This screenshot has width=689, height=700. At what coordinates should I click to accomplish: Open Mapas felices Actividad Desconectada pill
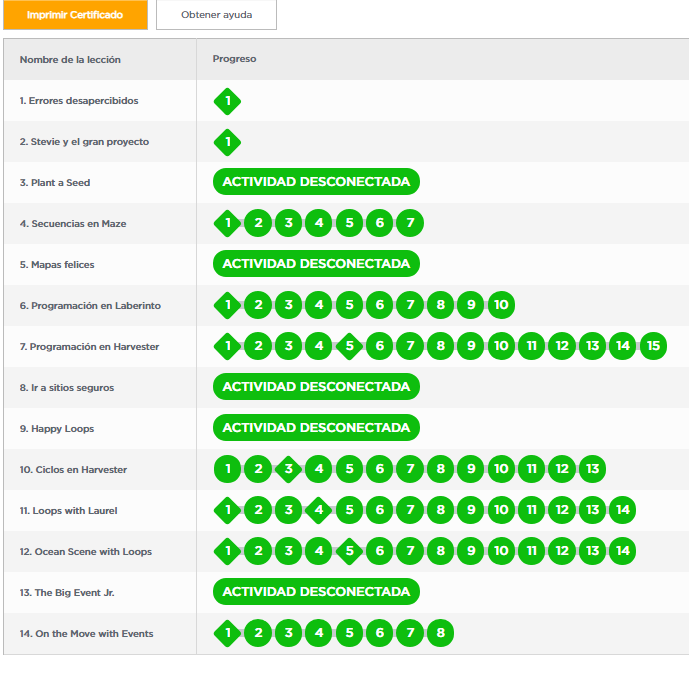[316, 264]
